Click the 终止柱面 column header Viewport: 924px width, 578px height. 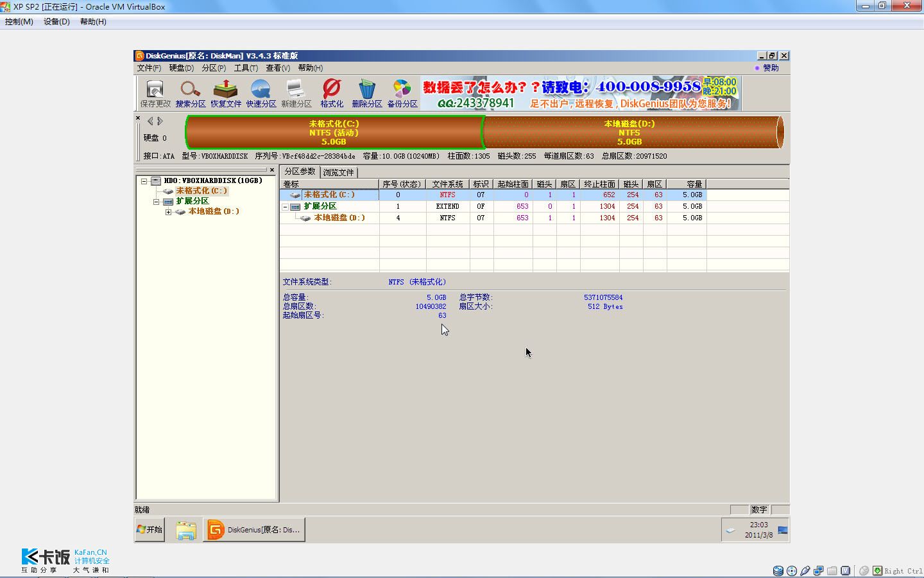600,184
